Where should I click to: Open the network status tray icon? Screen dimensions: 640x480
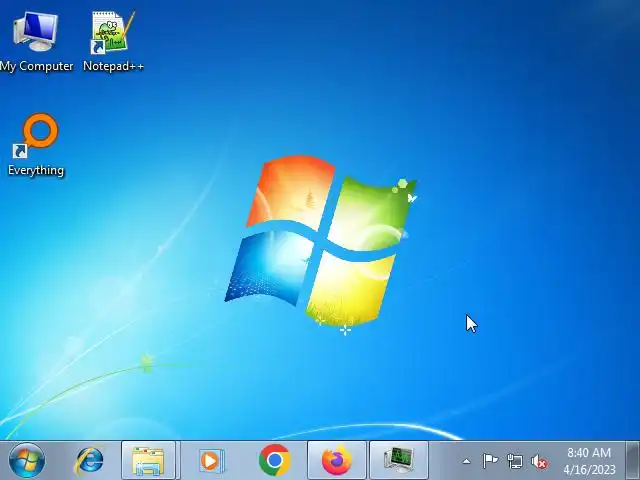(x=514, y=461)
